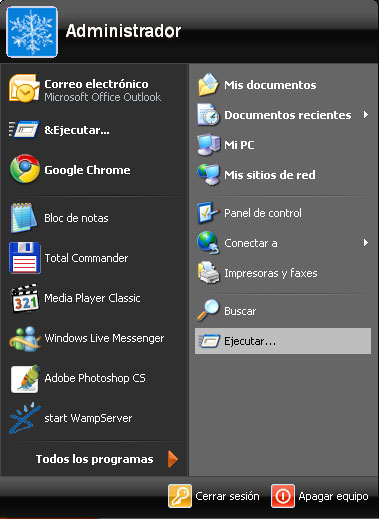Click the Cerrar sesión key icon
Screen dimensions: 379x519
(x=180, y=496)
